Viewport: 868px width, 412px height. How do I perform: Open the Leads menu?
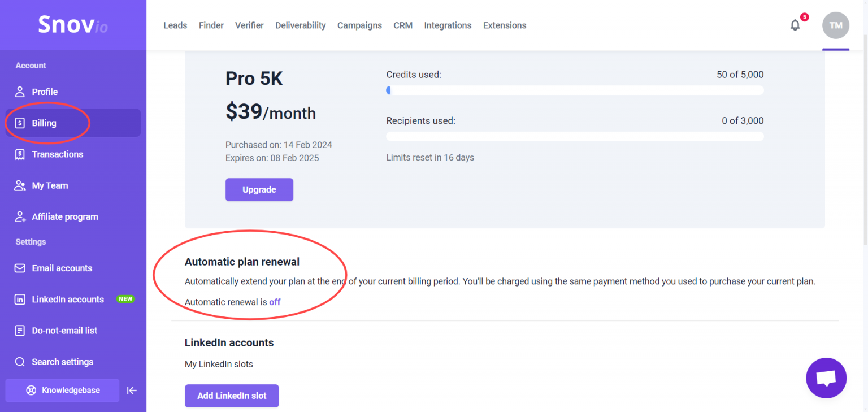(x=175, y=25)
